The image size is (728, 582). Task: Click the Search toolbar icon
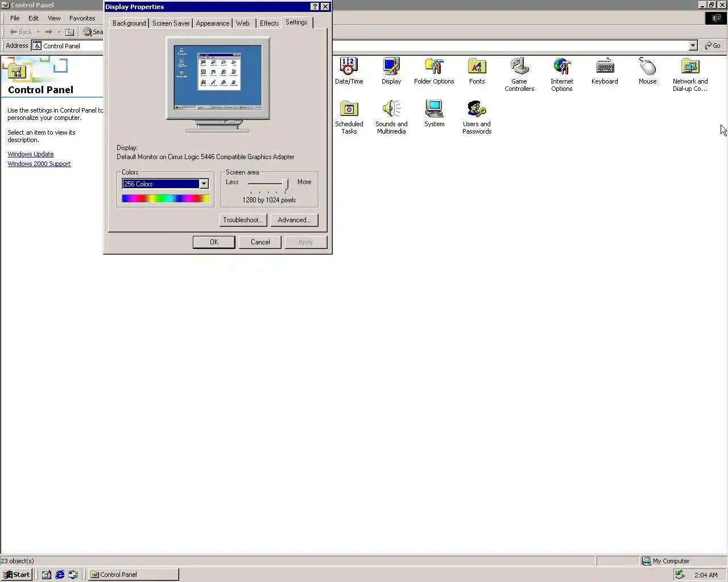coord(93,32)
